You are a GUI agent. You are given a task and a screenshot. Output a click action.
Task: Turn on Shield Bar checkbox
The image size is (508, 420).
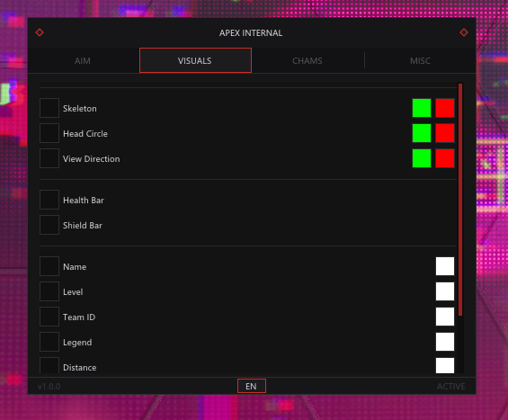[x=49, y=225]
